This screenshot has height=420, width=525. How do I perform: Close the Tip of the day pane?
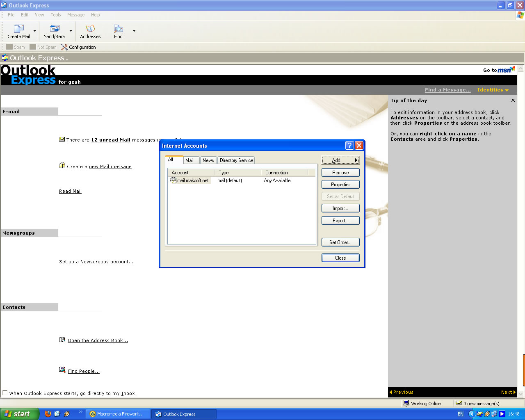tap(513, 100)
